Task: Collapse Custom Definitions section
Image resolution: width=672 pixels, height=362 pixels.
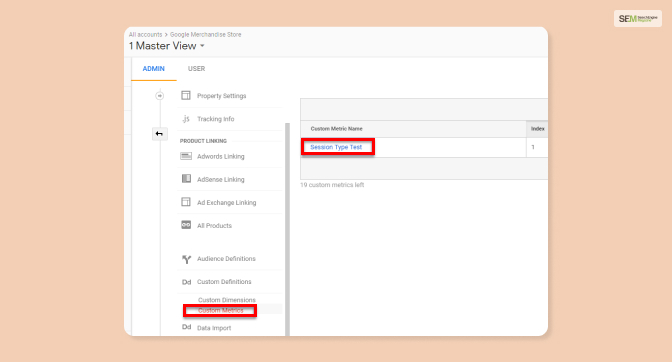Action: point(224,282)
